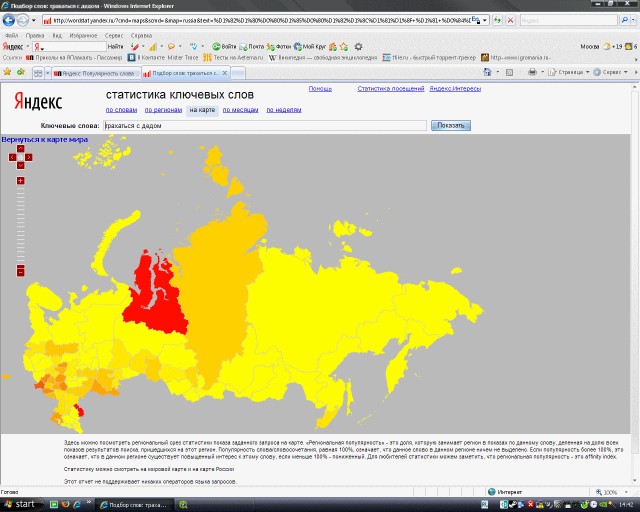Open the В Контакте bookmark
This screenshot has height=512, width=640.
coord(163,58)
